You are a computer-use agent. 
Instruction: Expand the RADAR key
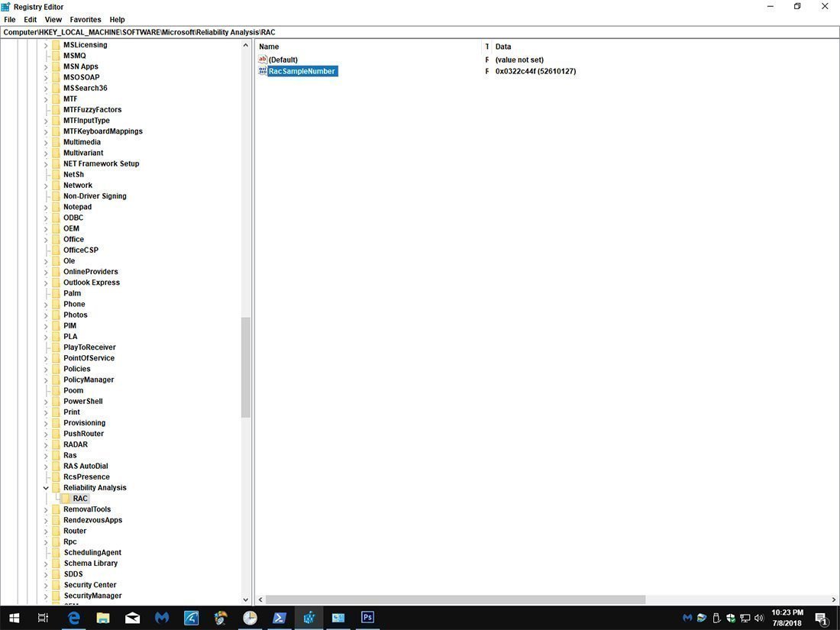pyautogui.click(x=46, y=444)
